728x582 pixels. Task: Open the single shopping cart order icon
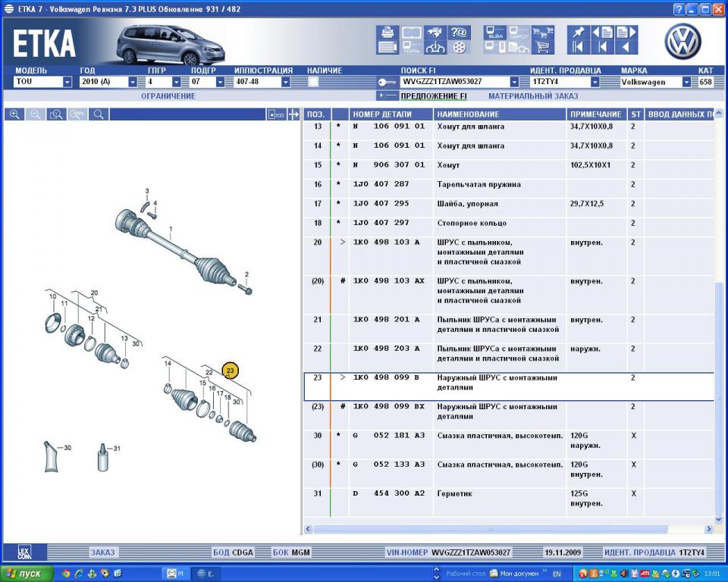tap(543, 47)
